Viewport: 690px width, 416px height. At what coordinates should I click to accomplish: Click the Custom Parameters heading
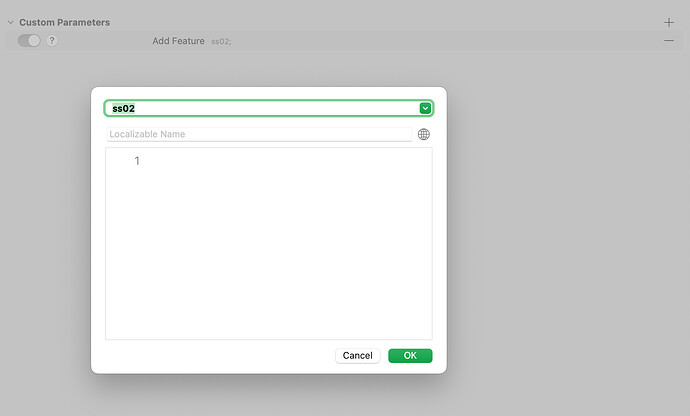click(x=64, y=22)
